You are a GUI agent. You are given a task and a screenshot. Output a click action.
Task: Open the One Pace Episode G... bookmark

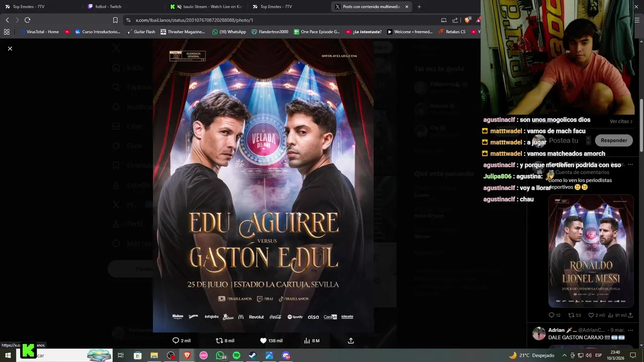click(x=316, y=32)
